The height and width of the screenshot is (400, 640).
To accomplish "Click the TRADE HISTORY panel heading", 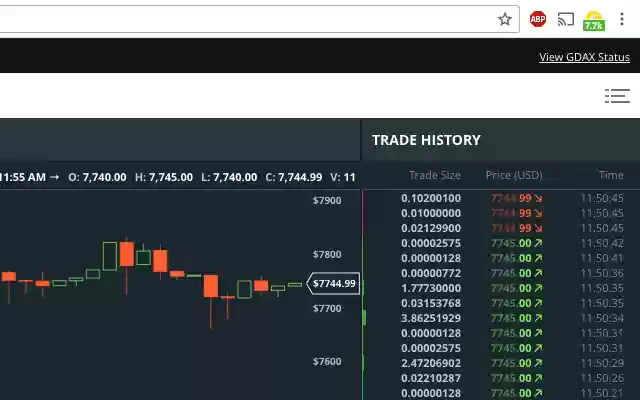I will click(x=426, y=140).
